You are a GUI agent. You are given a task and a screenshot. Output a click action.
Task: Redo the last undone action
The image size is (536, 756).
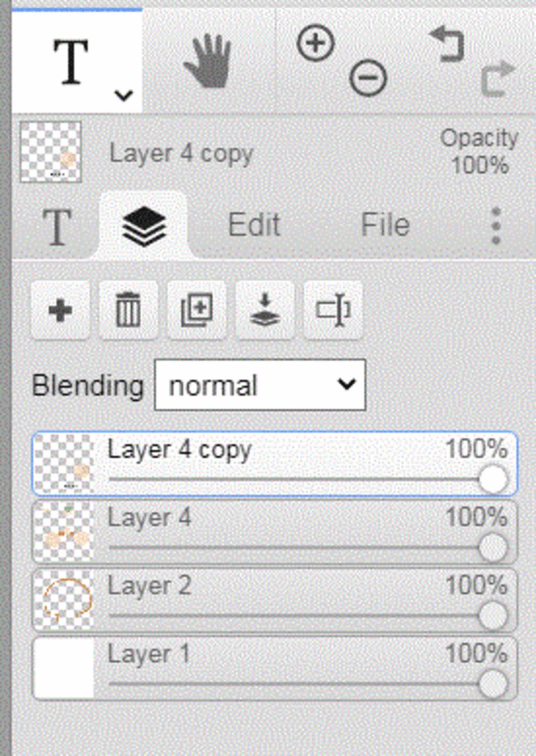click(497, 78)
